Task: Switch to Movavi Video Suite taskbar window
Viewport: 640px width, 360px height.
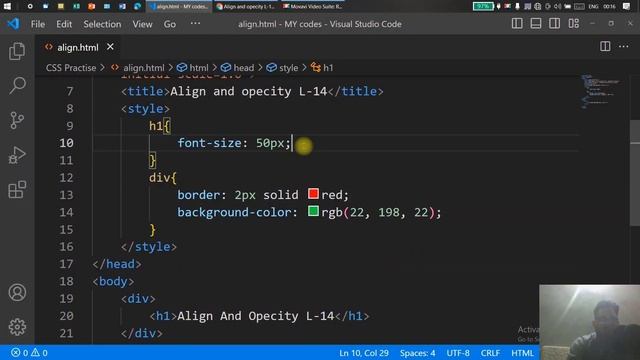Action: pos(313,7)
